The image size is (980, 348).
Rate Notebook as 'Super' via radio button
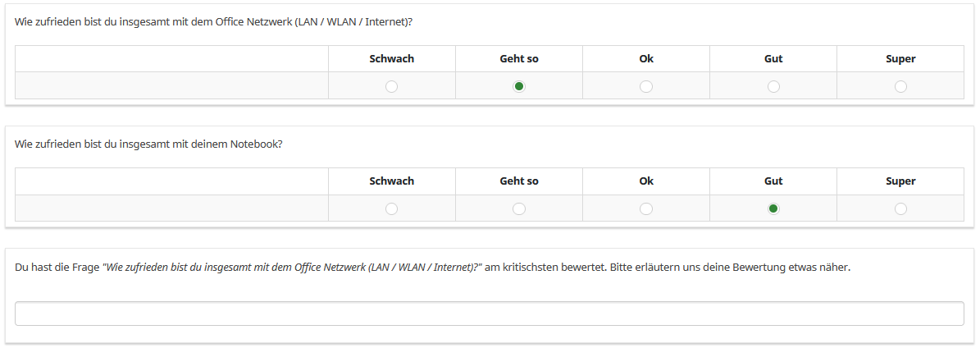pos(900,208)
